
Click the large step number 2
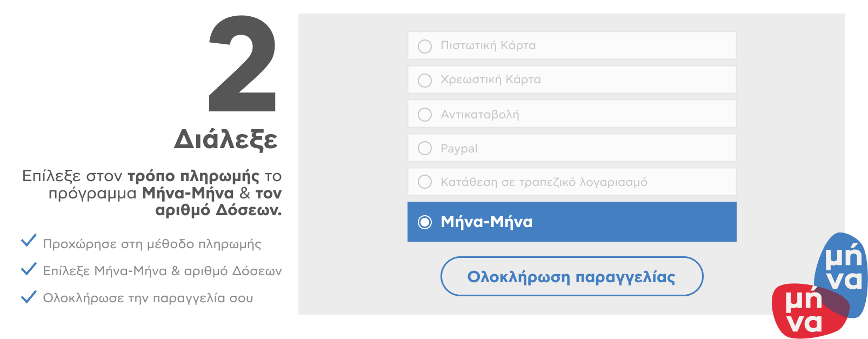243,64
